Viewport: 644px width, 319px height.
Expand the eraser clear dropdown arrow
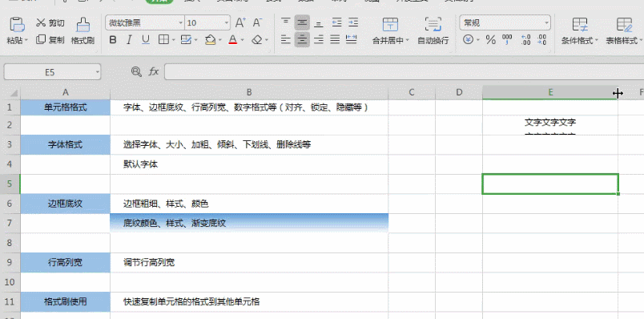tap(267, 40)
